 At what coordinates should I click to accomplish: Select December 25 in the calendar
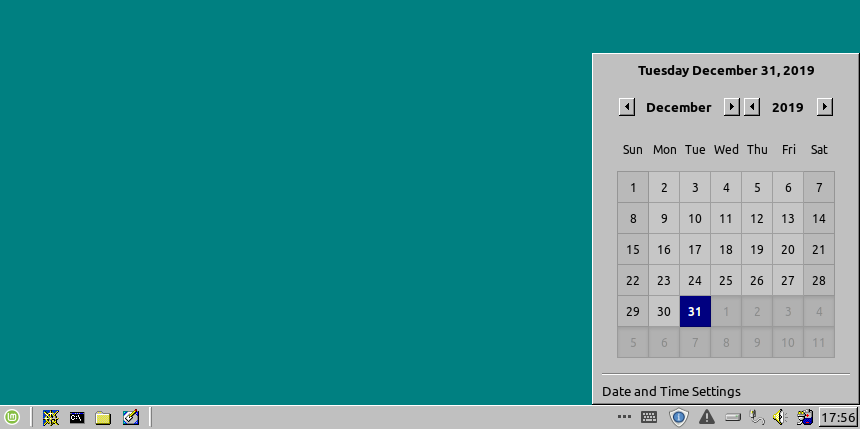[x=726, y=280]
